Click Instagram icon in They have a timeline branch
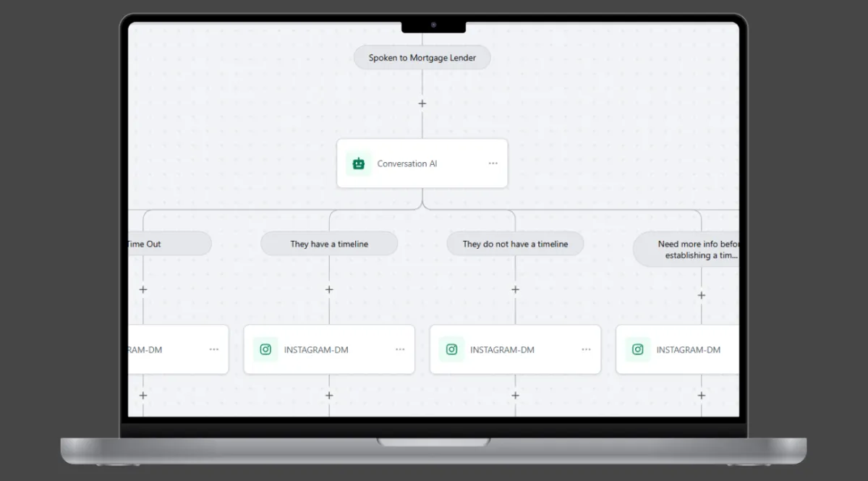This screenshot has width=868, height=481. coord(265,349)
